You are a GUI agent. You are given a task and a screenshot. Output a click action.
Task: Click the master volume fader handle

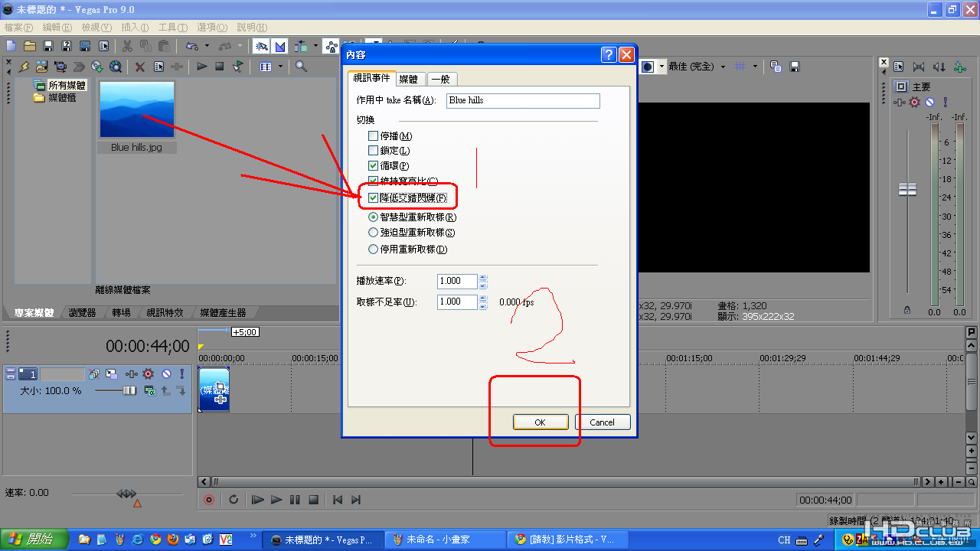click(908, 189)
